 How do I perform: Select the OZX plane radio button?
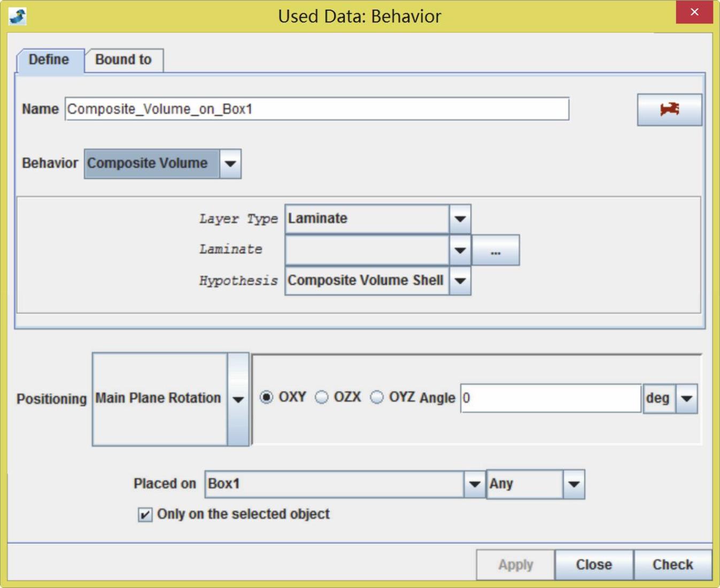click(x=322, y=397)
